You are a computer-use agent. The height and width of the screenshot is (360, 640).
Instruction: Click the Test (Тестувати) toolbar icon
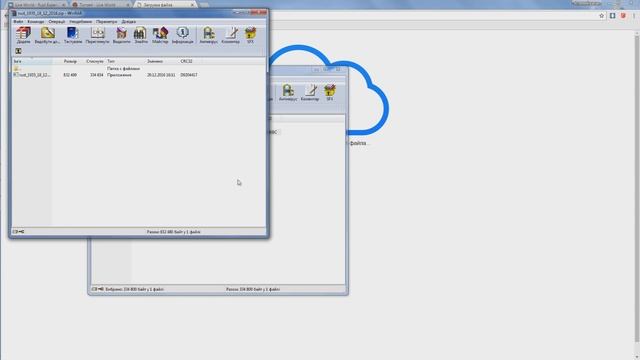coord(73,35)
